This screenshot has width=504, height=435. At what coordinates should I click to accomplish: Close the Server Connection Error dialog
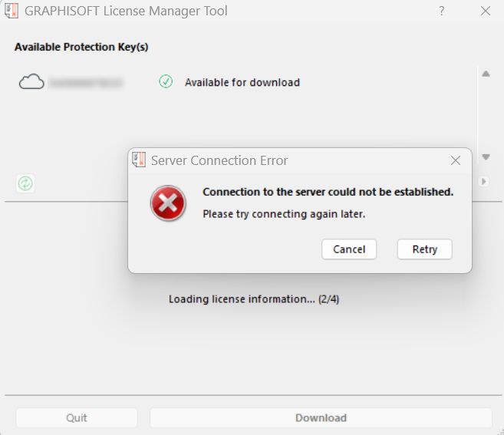point(456,160)
